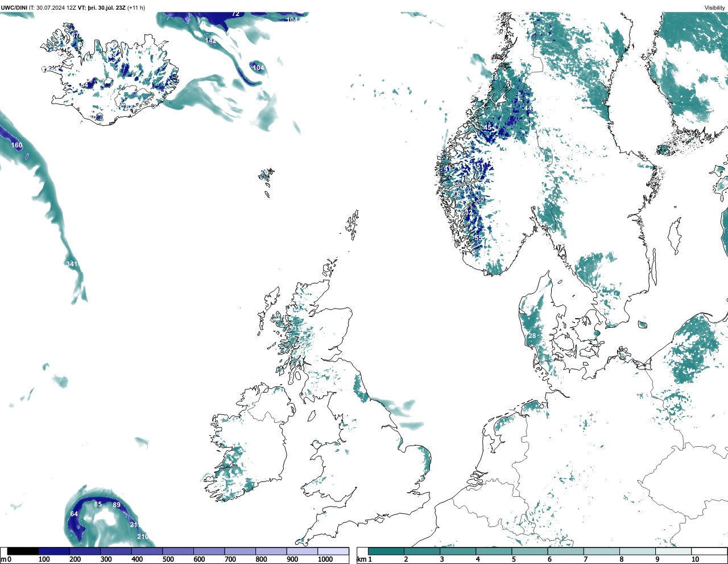The height and width of the screenshot is (564, 728).
Task: Pick the 3–4 km legend color block
Action: (458, 551)
